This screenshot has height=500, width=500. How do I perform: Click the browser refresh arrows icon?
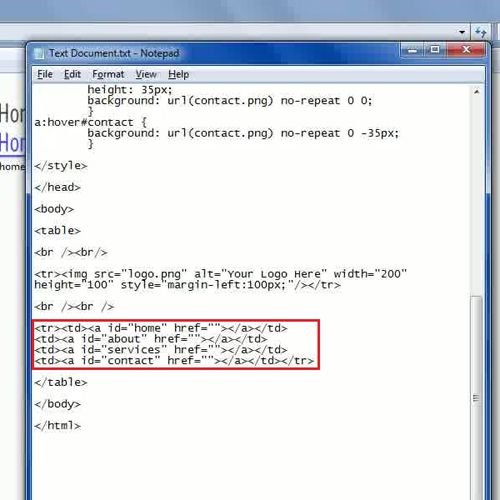point(481,32)
